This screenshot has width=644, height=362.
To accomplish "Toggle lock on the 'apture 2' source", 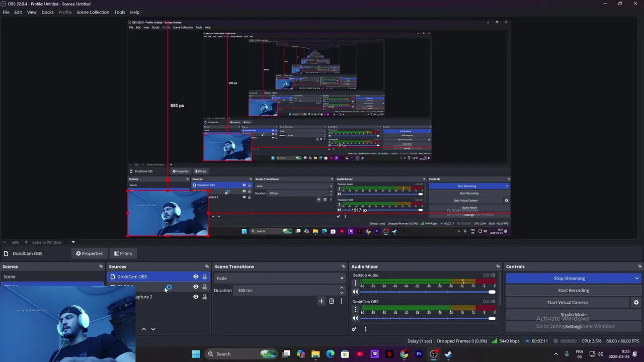I will point(204,297).
